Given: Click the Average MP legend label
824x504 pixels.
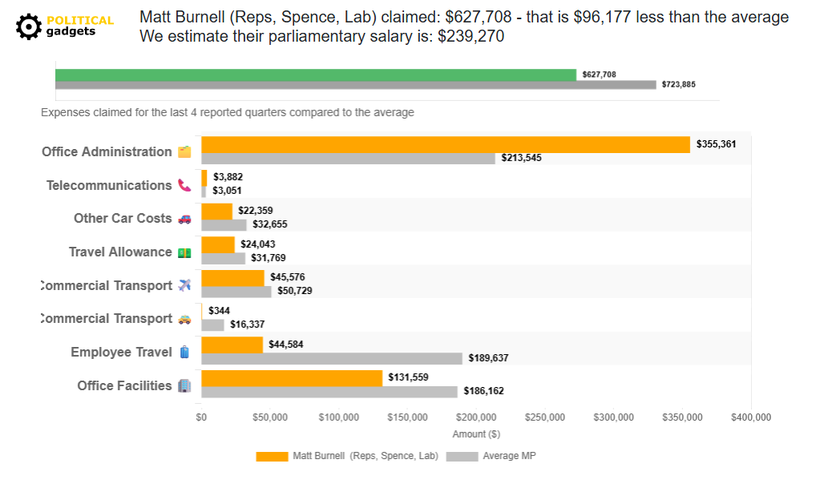Looking at the screenshot, I should pos(509,456).
